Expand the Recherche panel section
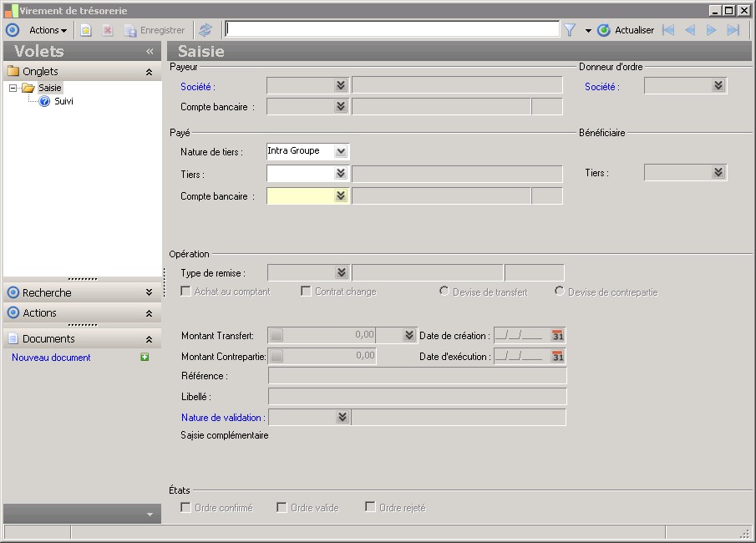 click(x=149, y=293)
